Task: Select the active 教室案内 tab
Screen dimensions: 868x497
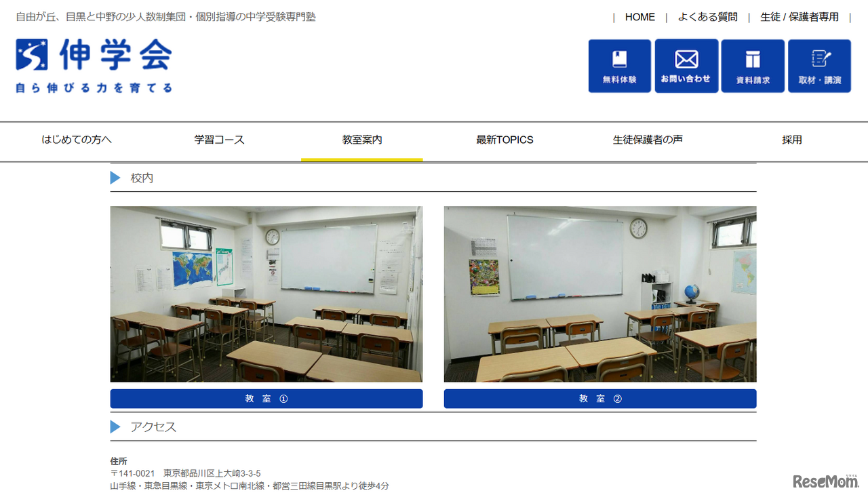Action: [361, 140]
